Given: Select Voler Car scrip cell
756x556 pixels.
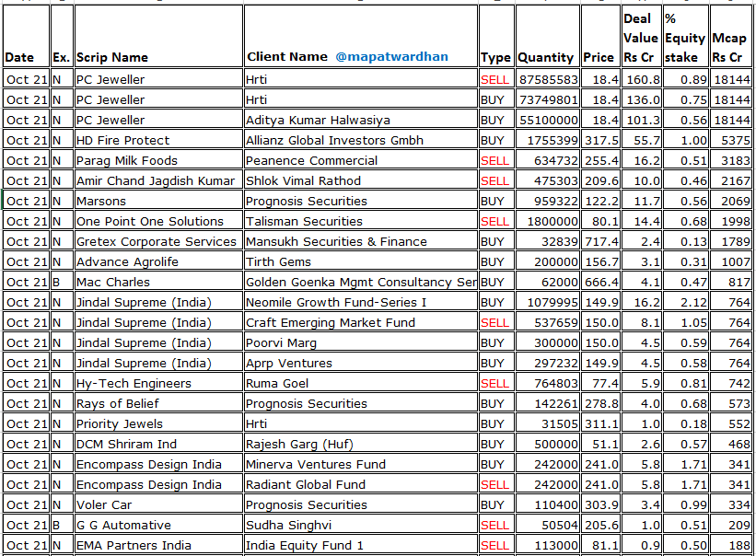Looking at the screenshot, I should pyautogui.click(x=158, y=504).
